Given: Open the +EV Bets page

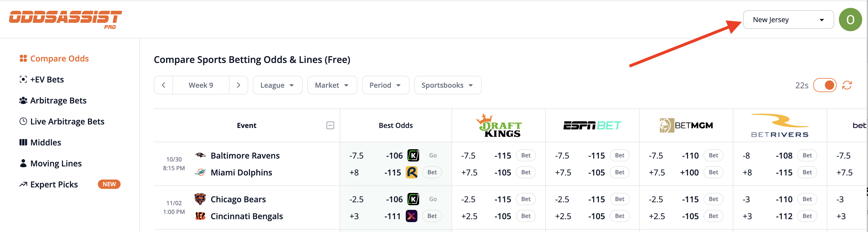Looking at the screenshot, I should click(47, 80).
